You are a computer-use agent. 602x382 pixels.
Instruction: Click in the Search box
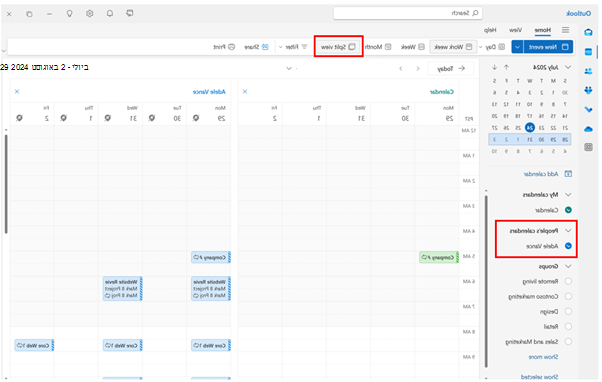click(408, 13)
